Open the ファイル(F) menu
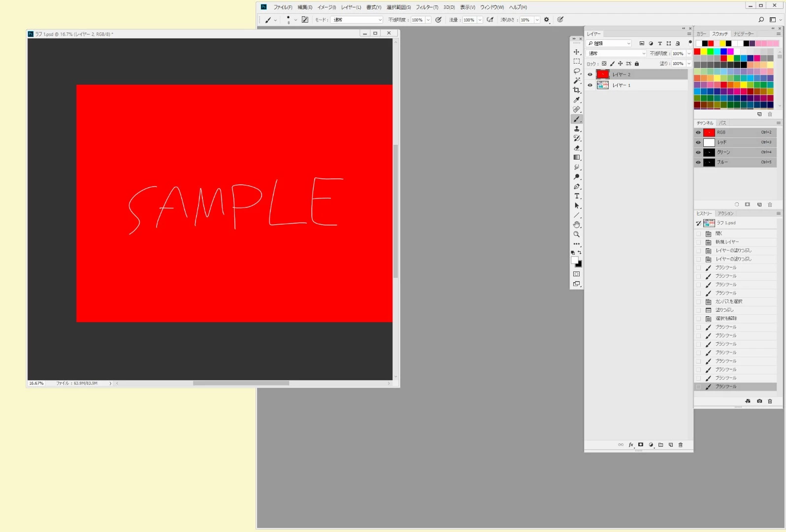This screenshot has width=786, height=532. [x=283, y=7]
